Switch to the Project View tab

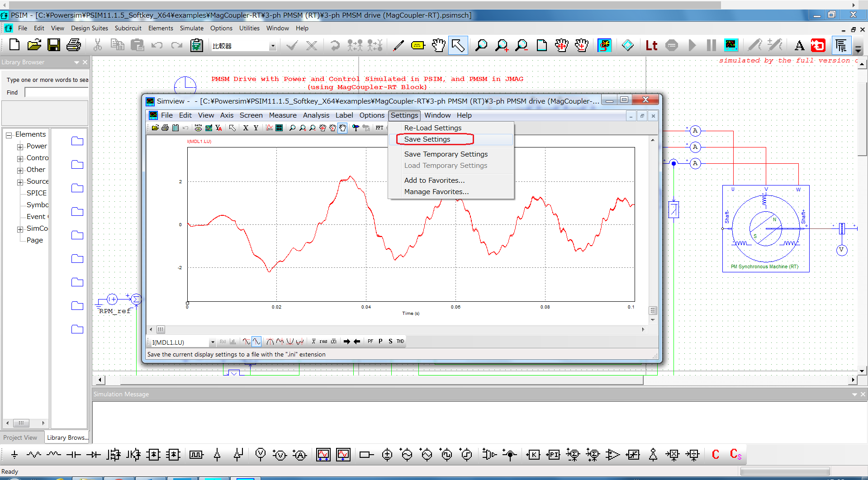(x=20, y=437)
